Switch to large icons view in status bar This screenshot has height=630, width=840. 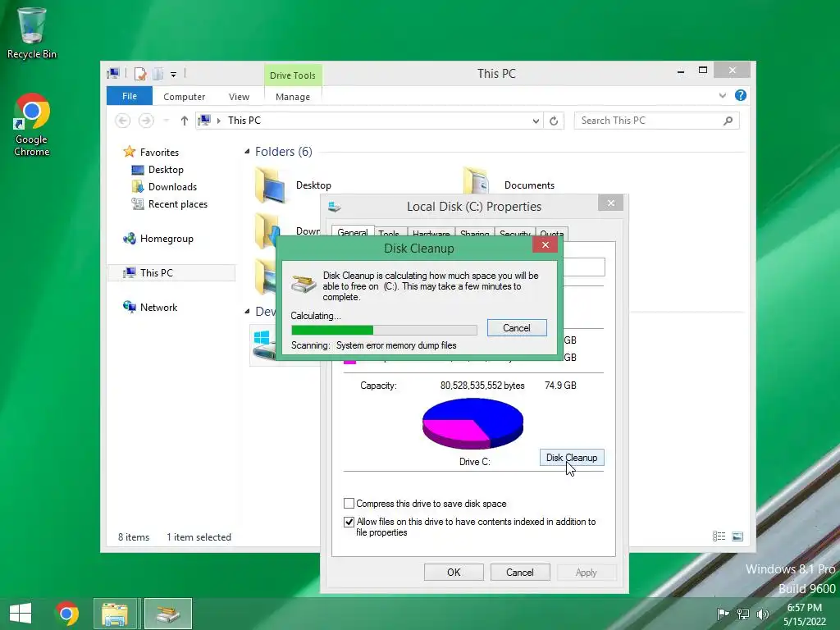737,536
